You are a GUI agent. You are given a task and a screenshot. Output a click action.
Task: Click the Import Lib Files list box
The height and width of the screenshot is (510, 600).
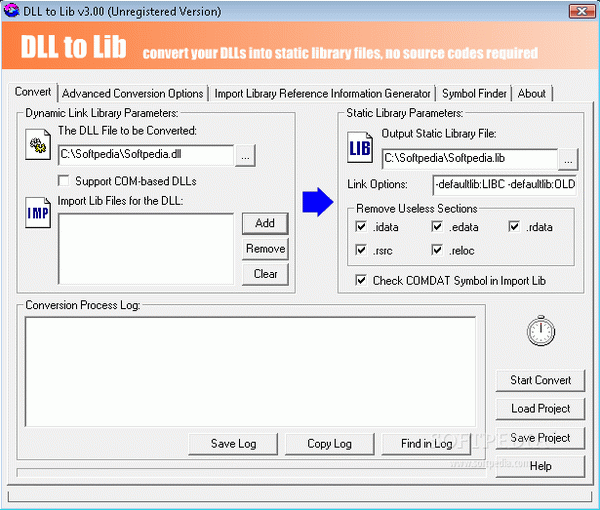click(x=146, y=249)
